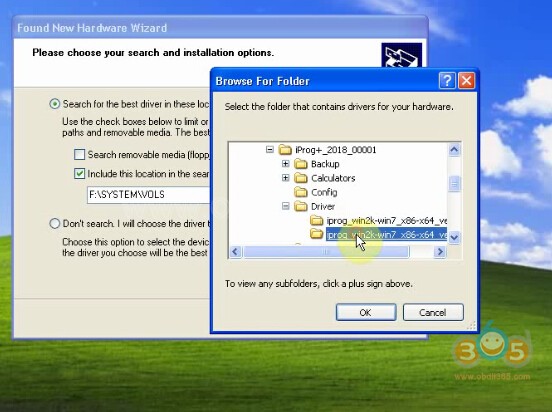
Task: Click the Config folder icon
Action: (301, 192)
